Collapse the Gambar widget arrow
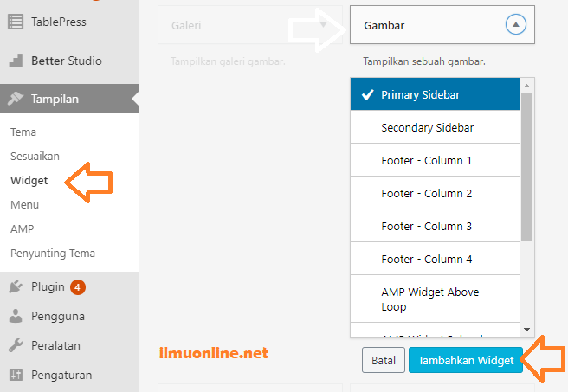This screenshot has height=392, width=568. [515, 26]
